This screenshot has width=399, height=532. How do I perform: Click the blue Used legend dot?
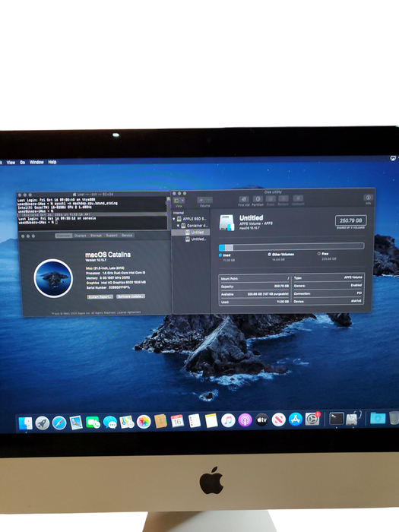220,255
